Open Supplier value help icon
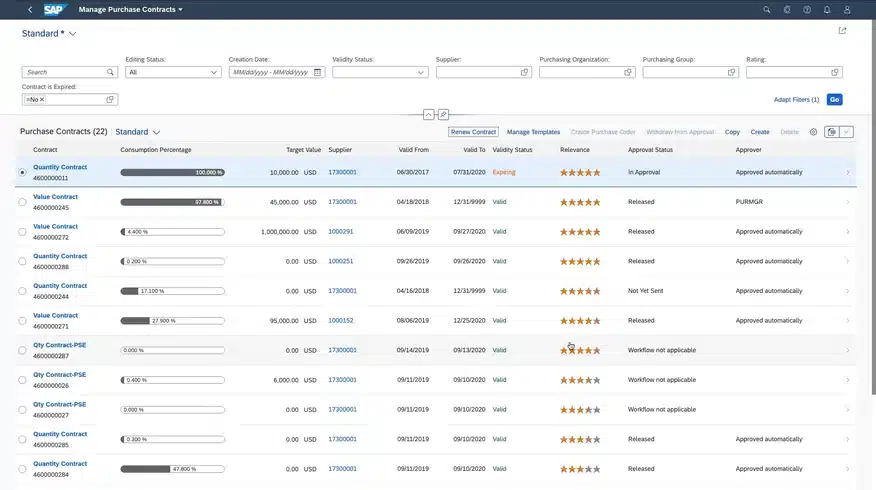This screenshot has height=490, width=876. tap(524, 72)
